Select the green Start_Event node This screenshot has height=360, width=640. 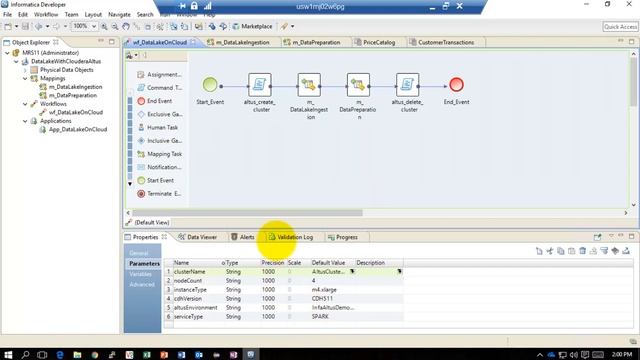(x=210, y=85)
